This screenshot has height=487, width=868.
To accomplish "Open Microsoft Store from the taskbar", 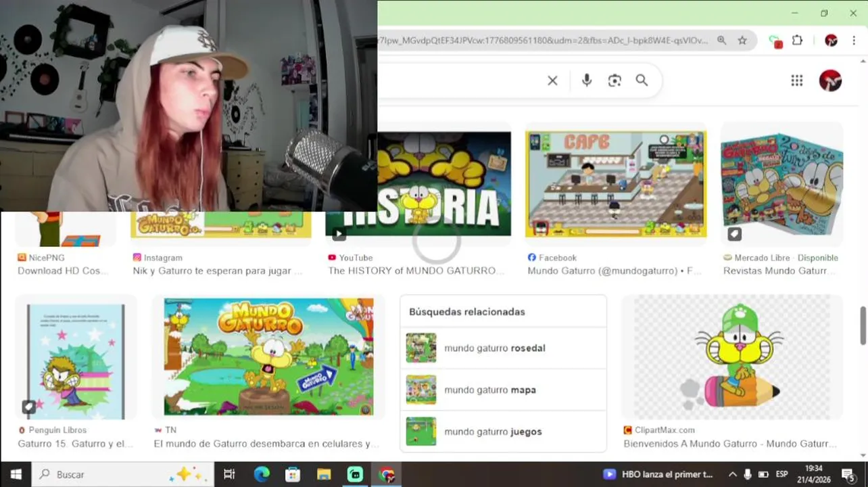I will coord(293,474).
